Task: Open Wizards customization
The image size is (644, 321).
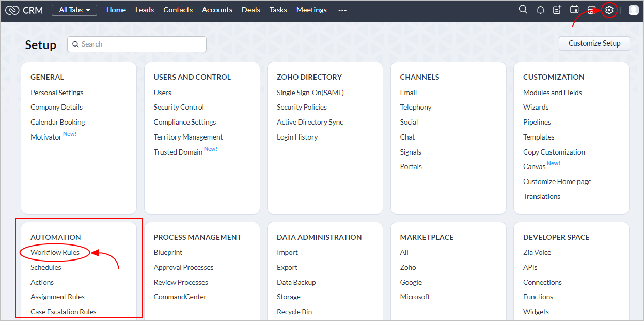Action: tap(536, 107)
